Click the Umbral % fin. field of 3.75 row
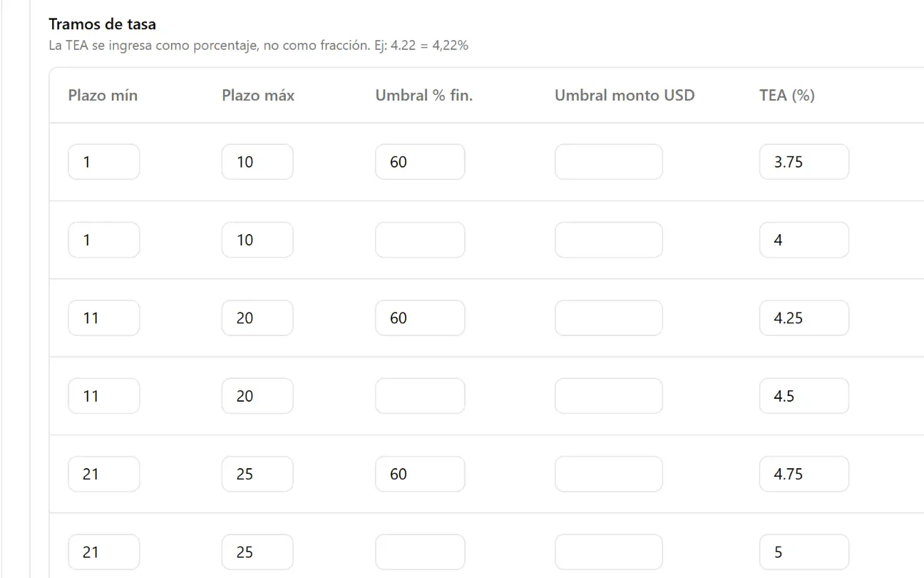The width and height of the screenshot is (924, 578). [x=421, y=162]
